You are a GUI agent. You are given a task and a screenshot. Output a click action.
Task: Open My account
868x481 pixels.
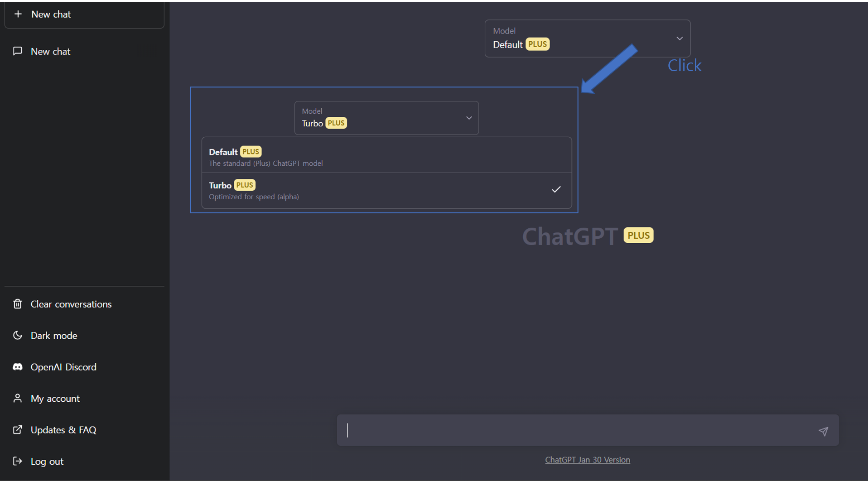(84, 399)
